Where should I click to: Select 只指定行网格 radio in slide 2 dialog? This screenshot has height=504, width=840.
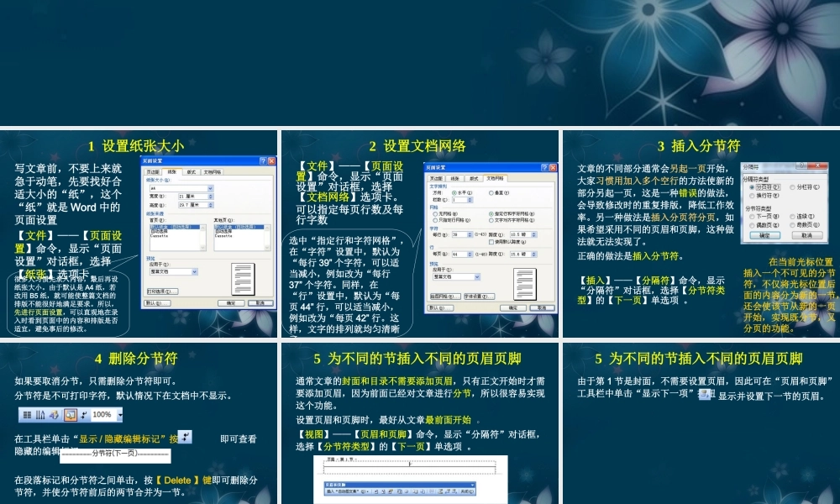tap(435, 220)
